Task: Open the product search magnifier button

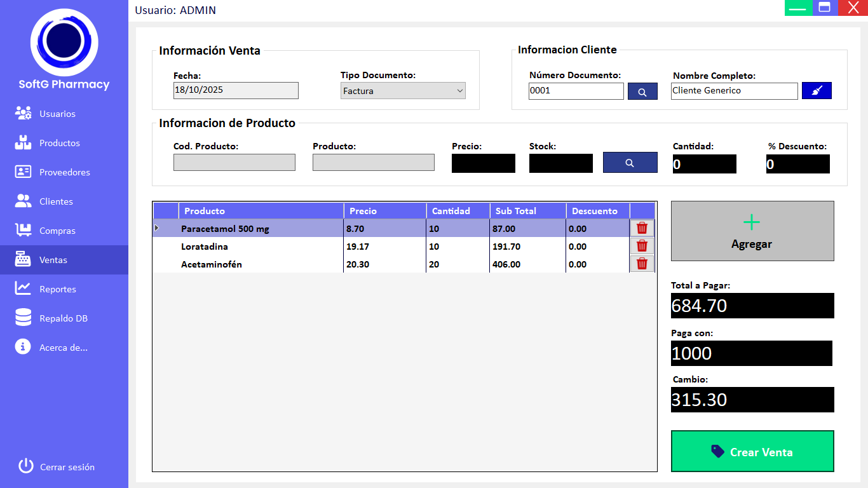Action: tap(630, 163)
